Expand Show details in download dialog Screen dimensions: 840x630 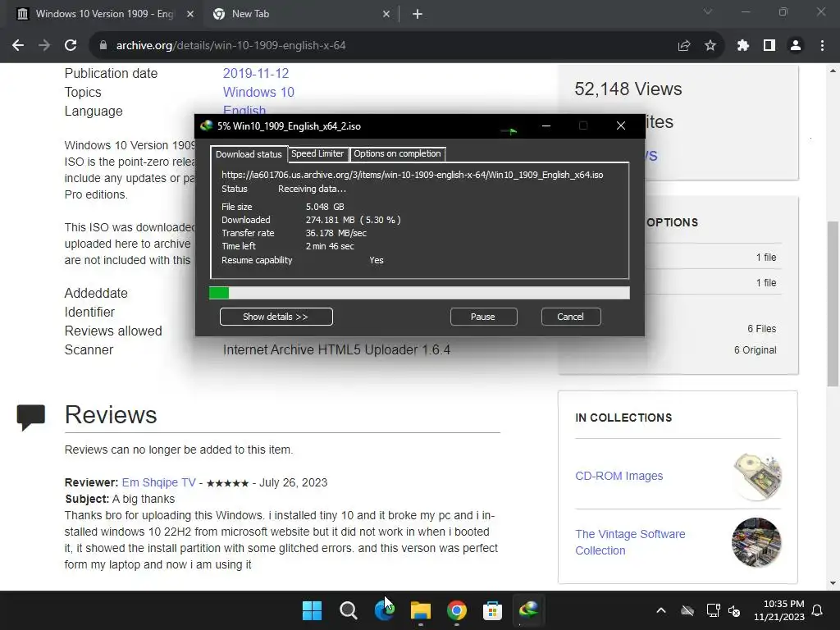coord(276,317)
